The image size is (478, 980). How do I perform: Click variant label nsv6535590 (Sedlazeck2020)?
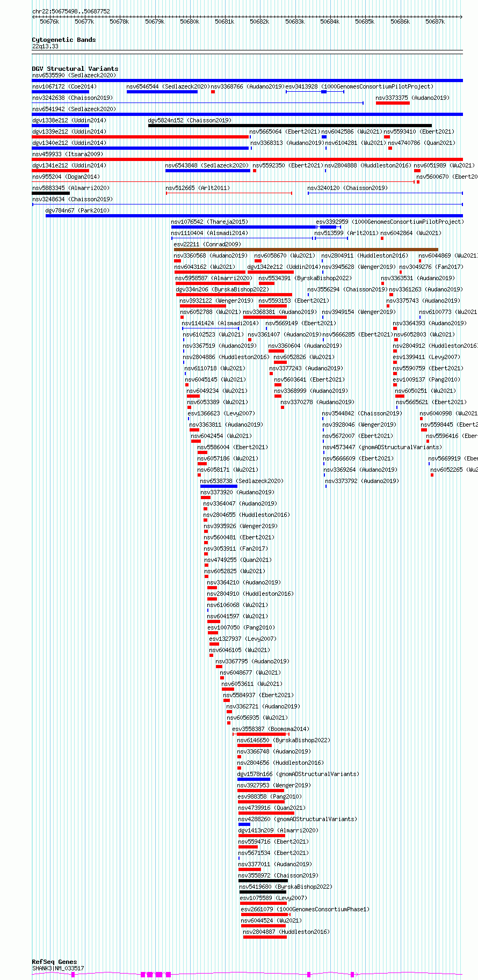(x=74, y=75)
